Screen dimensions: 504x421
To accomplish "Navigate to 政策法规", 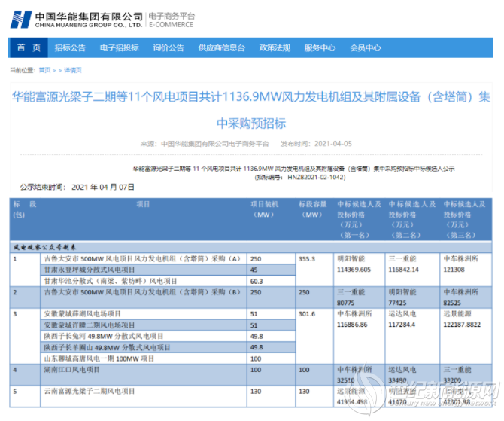I will coord(275,48).
